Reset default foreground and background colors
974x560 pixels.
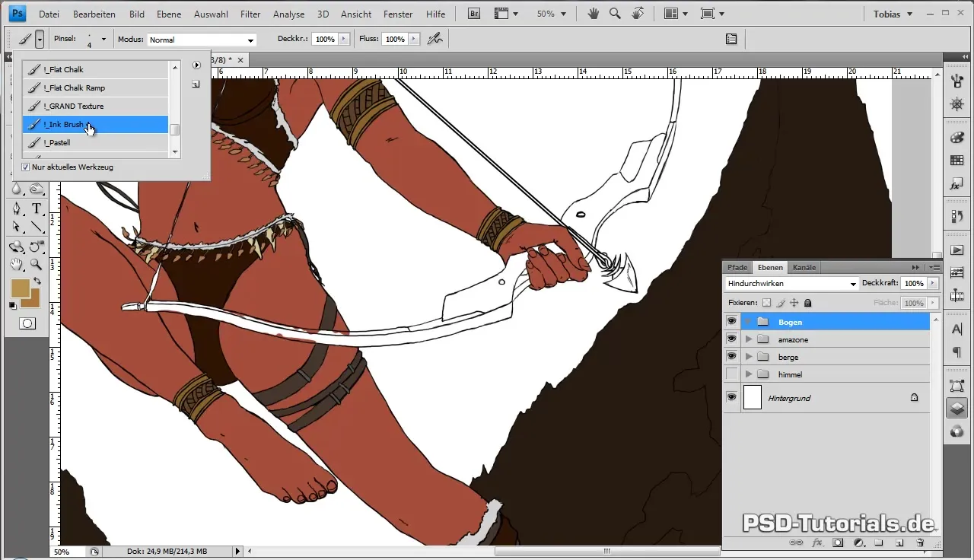13,306
